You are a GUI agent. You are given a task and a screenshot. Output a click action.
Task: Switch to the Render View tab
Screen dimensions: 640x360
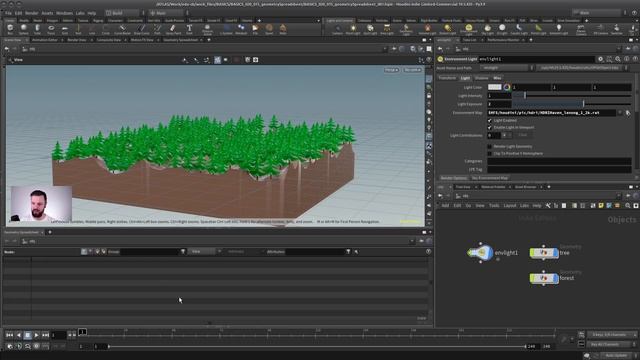[x=77, y=40]
